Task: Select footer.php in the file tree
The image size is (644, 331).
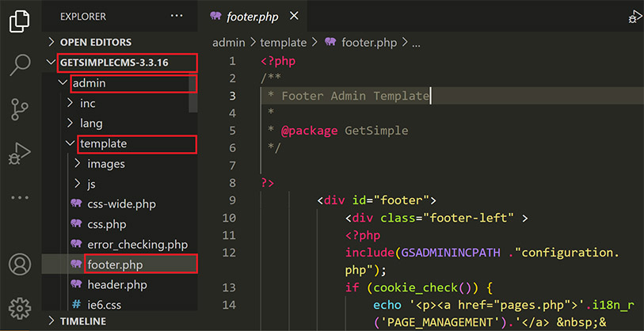Action: 119,265
